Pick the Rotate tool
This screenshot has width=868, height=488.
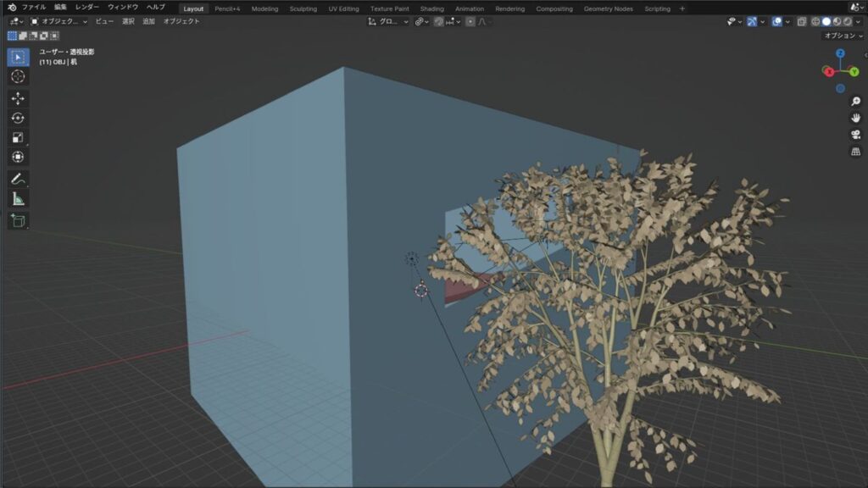pos(18,118)
